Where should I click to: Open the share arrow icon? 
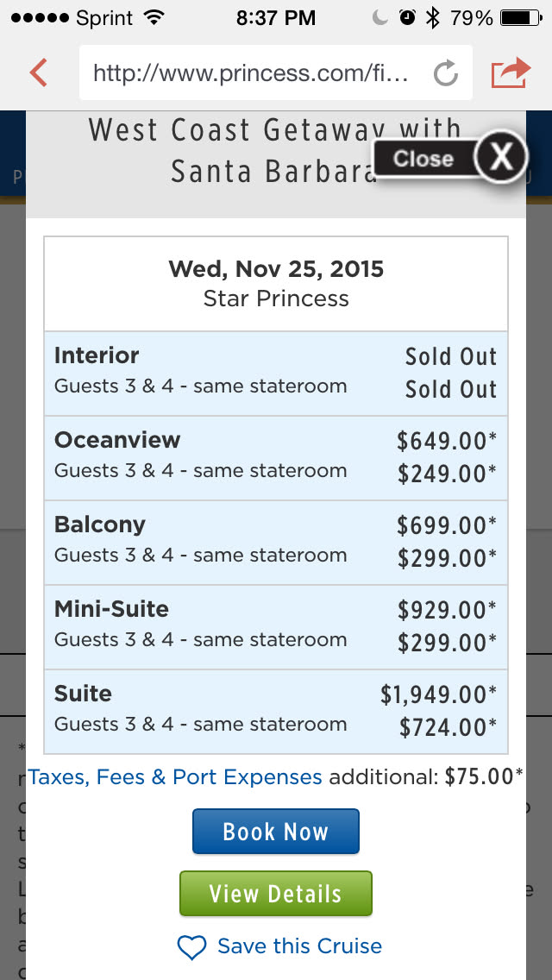click(x=510, y=72)
